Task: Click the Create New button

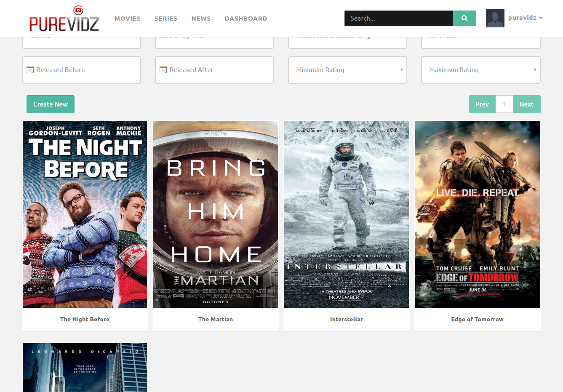Action: coord(51,104)
